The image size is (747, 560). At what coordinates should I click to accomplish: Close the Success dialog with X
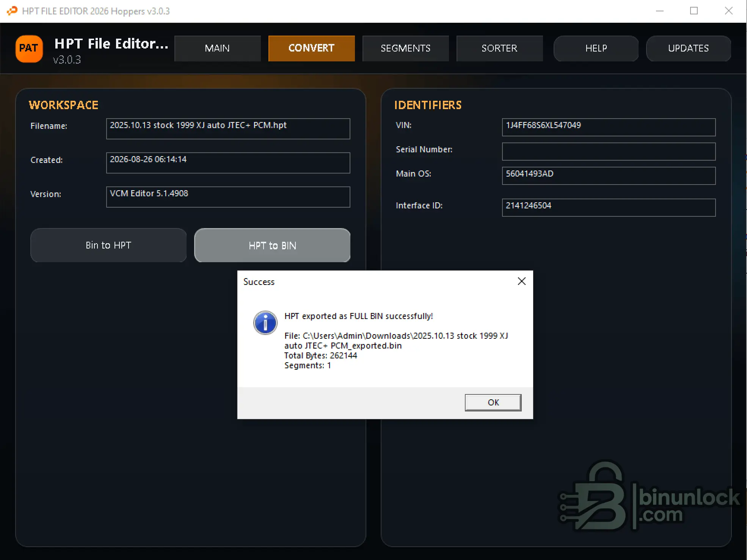(x=521, y=281)
